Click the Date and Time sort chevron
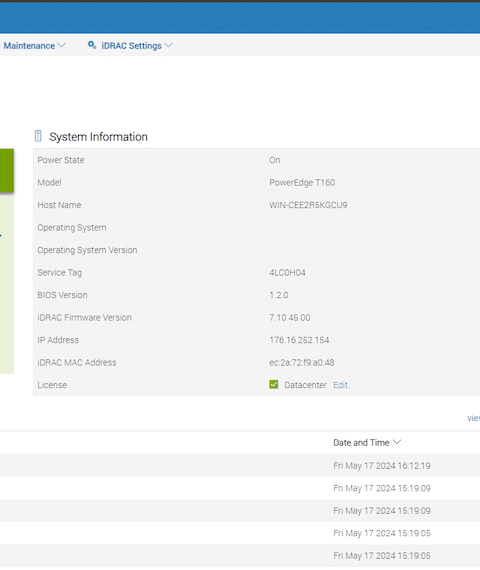 coord(397,442)
